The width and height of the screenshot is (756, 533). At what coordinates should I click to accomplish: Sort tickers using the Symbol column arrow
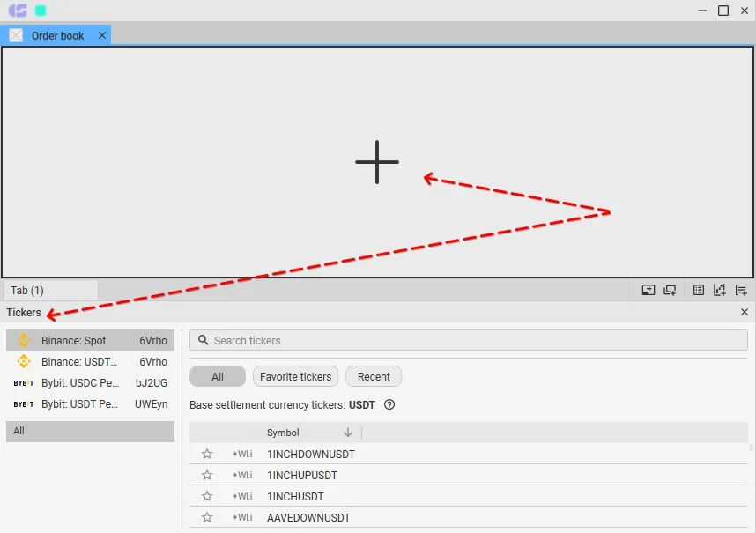348,433
